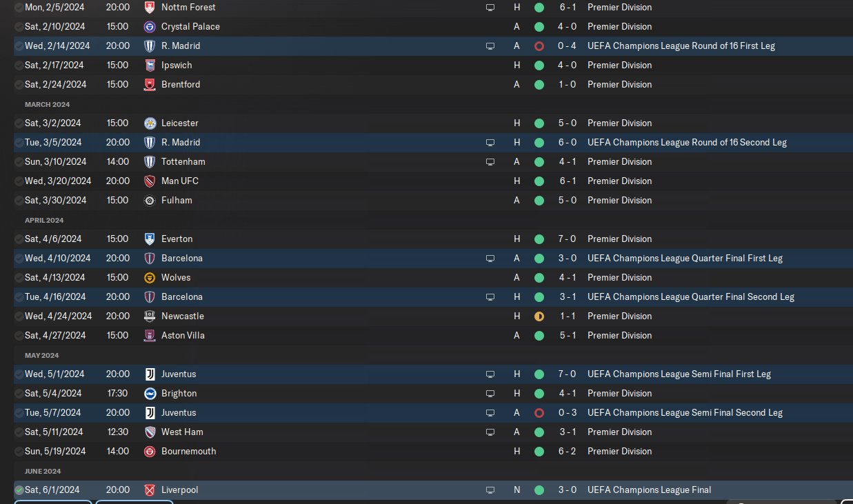Click the Wolves club badge
The width and height of the screenshot is (853, 504).
tap(150, 277)
